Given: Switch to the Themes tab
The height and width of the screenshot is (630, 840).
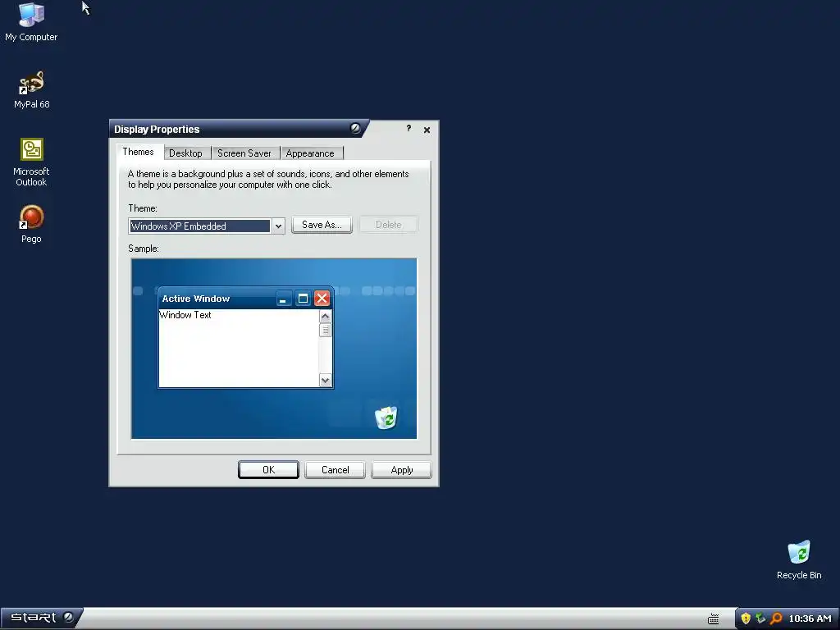Looking at the screenshot, I should click(138, 152).
